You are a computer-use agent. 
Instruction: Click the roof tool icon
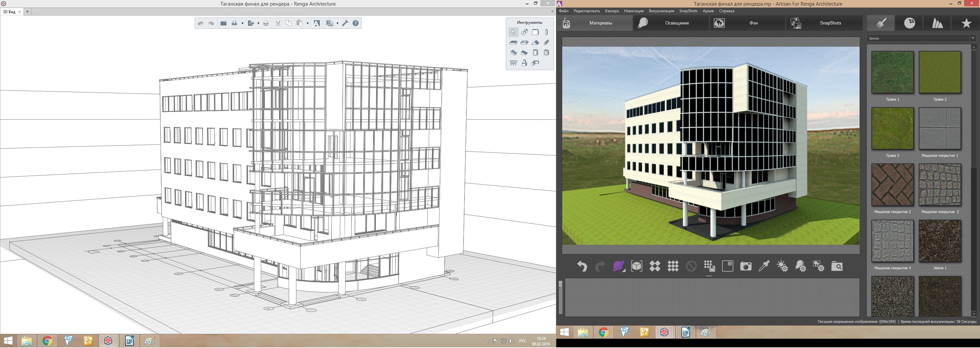[x=535, y=43]
